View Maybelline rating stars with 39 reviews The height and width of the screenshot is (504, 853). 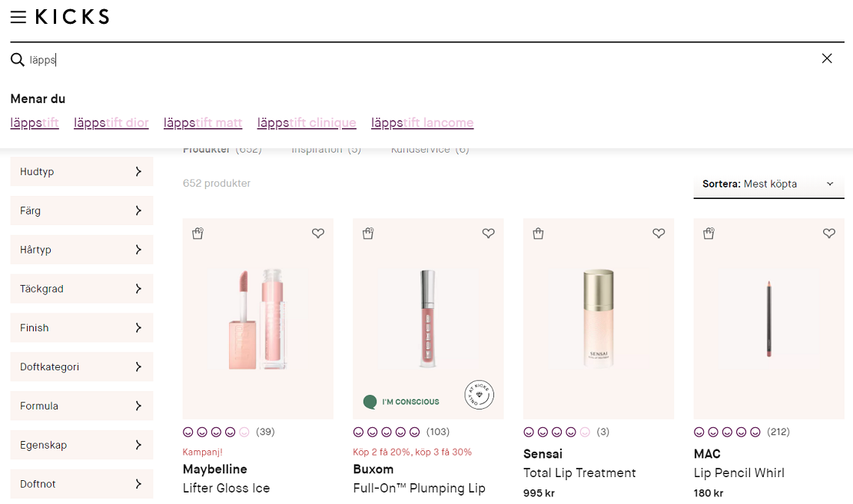pos(216,433)
